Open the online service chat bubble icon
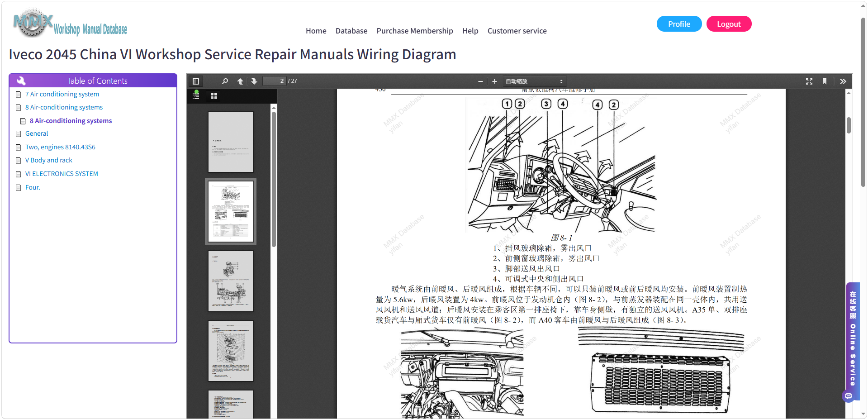 coord(849,396)
